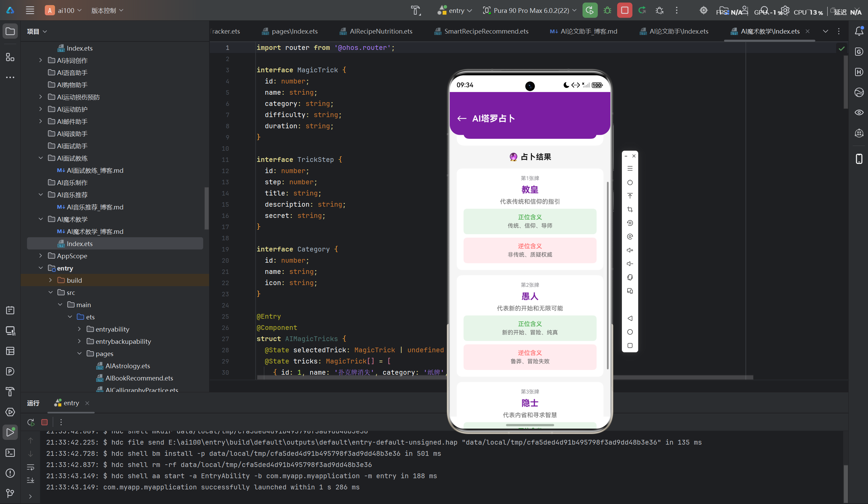Image resolution: width=868 pixels, height=504 pixels.
Task: Click the project tree scrollbar
Action: (207, 208)
